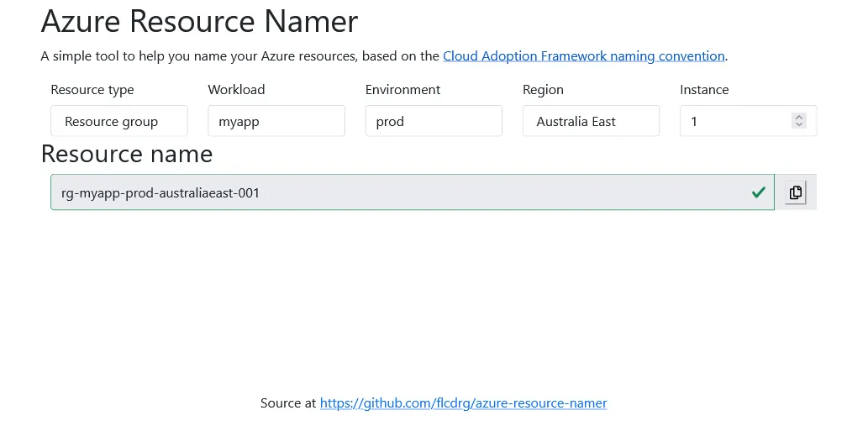Open the Cloud Adoption Framework naming convention link
868x426 pixels.
click(x=583, y=56)
